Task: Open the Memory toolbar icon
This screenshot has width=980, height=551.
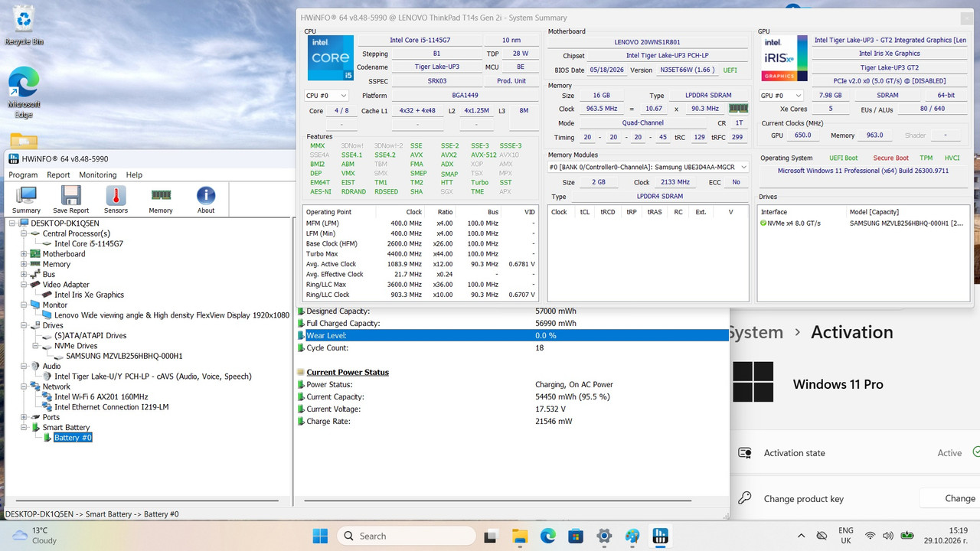Action: (x=161, y=200)
